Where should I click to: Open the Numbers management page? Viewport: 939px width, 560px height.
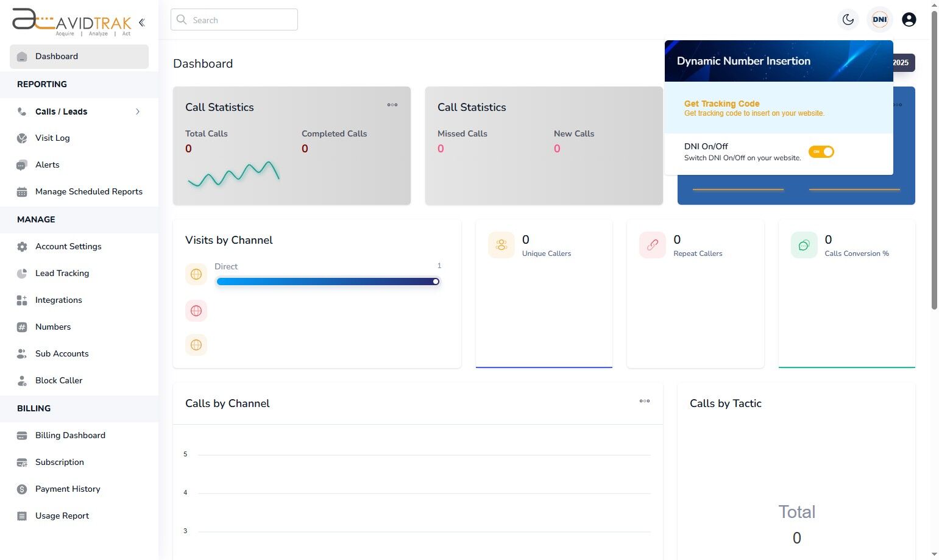[53, 327]
